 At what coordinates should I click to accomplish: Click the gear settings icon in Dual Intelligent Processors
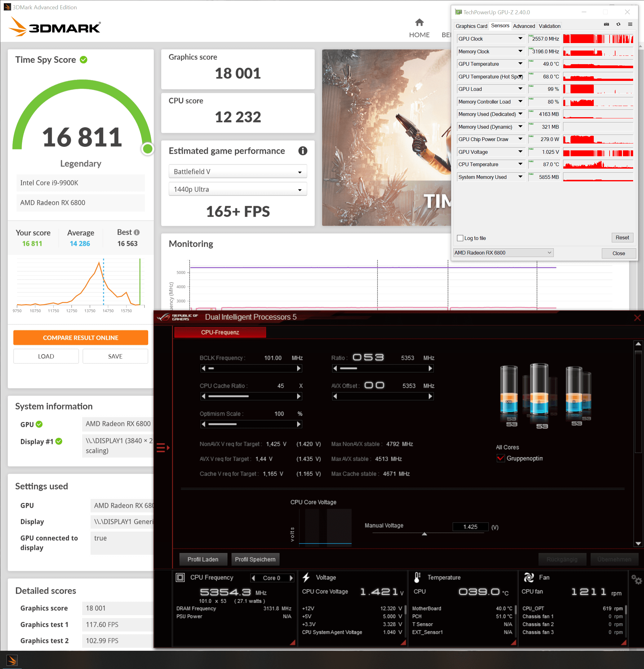tap(636, 579)
